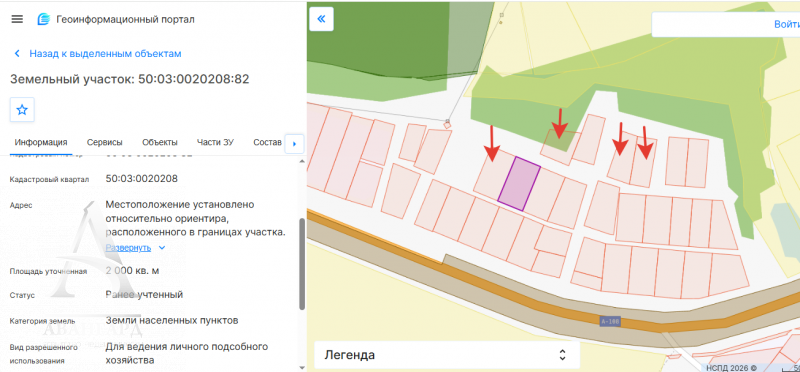Click the info panel vertical scrollbar thumb
800x372 pixels.
point(302,264)
